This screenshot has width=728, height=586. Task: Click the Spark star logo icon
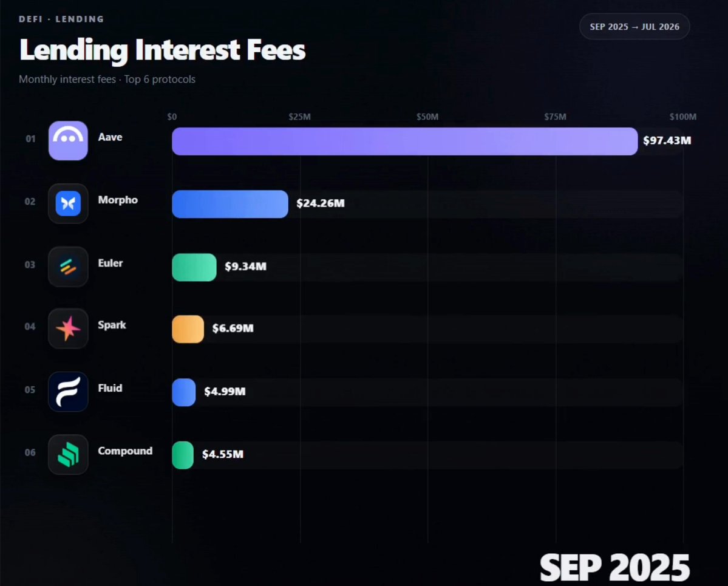[x=68, y=329]
